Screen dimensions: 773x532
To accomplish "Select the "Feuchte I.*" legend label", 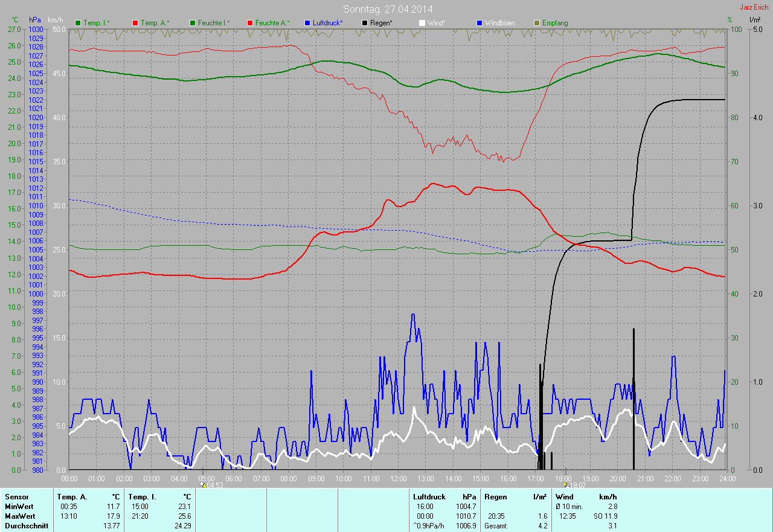I will coord(214,23).
